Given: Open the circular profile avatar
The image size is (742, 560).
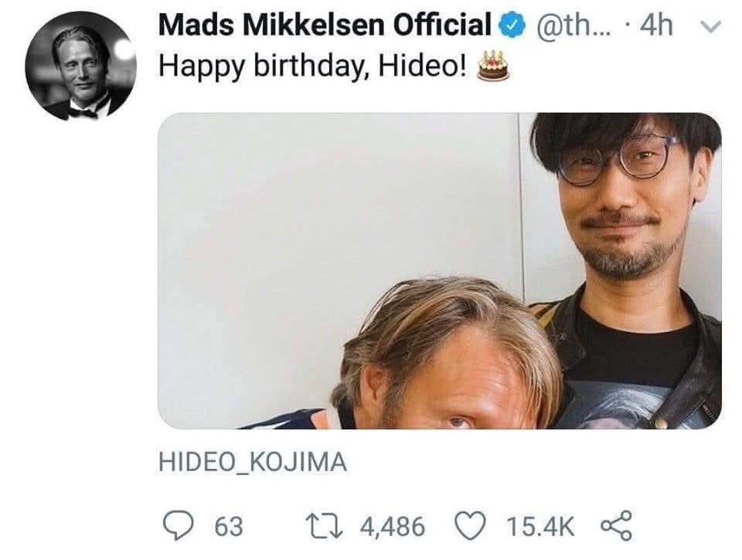Looking at the screenshot, I should [80, 66].
